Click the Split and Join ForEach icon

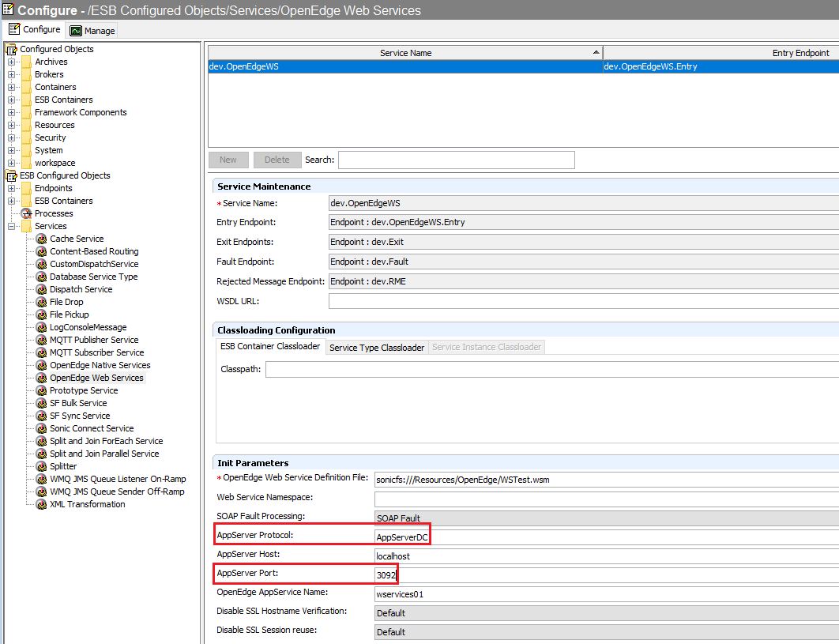[x=41, y=441]
